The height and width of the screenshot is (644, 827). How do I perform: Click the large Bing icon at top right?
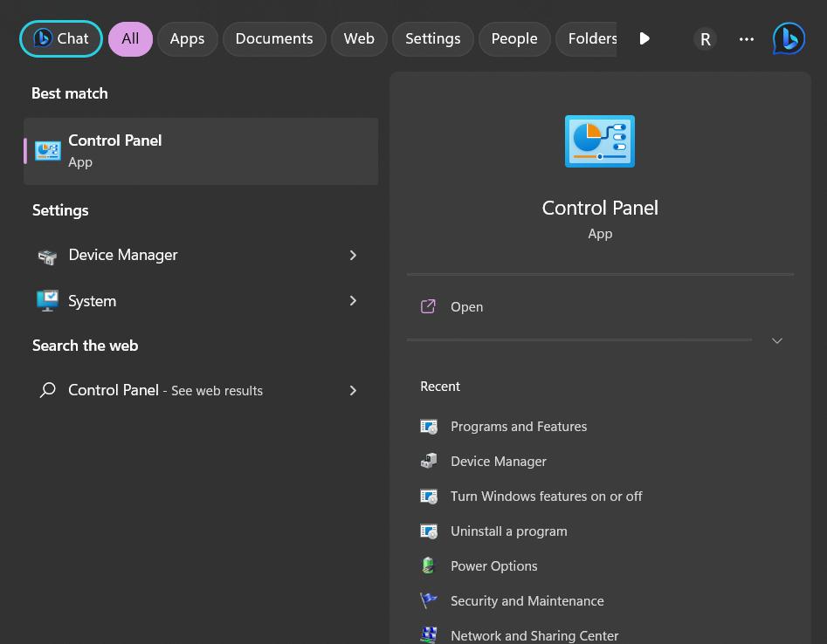click(x=789, y=38)
